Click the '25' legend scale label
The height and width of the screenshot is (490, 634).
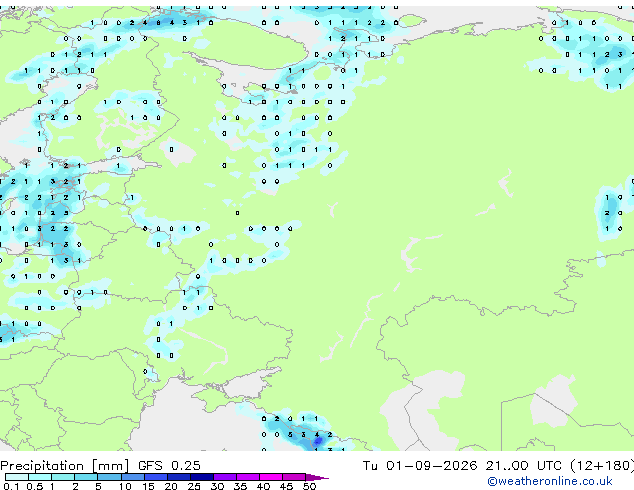[x=194, y=486]
